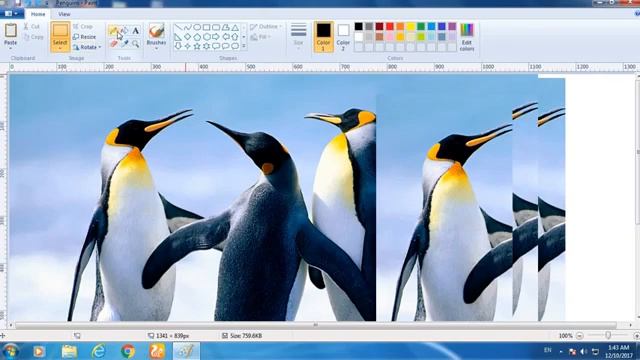Activate Color 1 foreground selector

(x=324, y=37)
